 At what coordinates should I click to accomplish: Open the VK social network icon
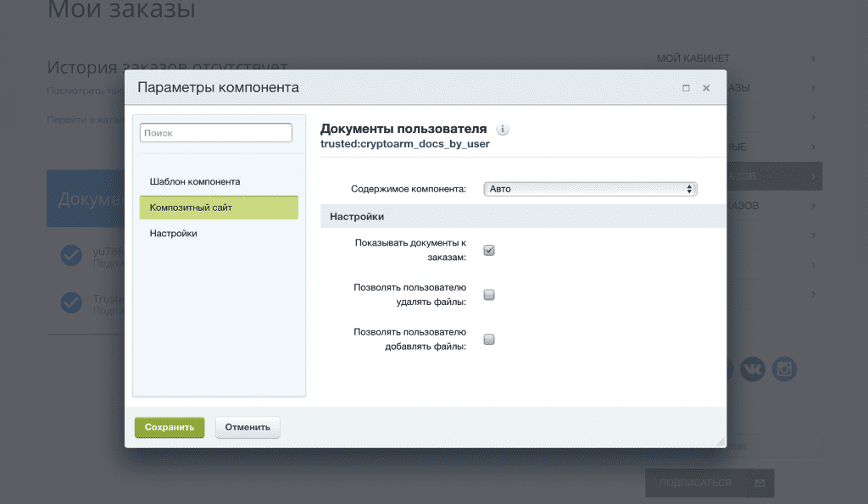(752, 368)
